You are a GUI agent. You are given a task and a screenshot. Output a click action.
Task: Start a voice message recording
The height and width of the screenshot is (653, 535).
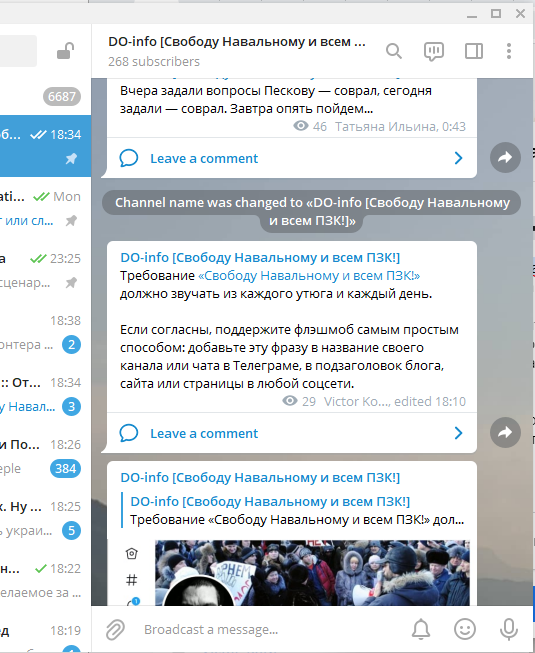(x=509, y=629)
